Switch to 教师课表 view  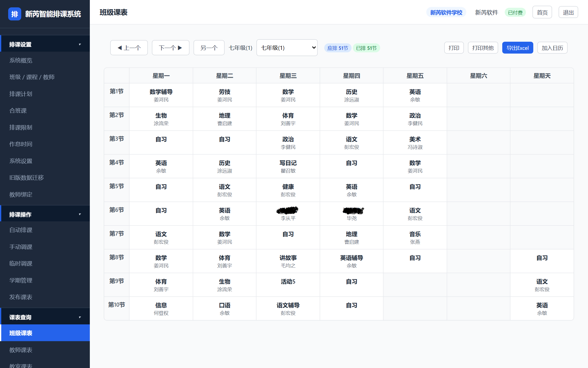click(45, 350)
